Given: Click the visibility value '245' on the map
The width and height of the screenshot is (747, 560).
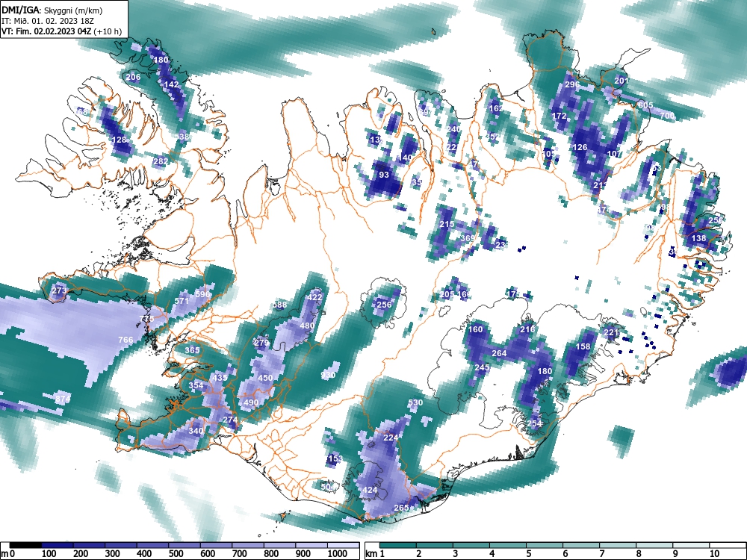Looking at the screenshot, I should (x=482, y=368).
